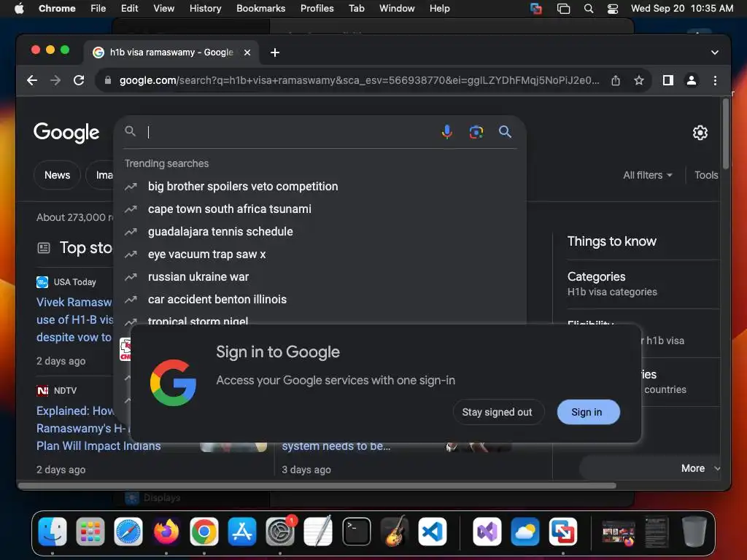Go back with the browser back arrow

click(32, 80)
